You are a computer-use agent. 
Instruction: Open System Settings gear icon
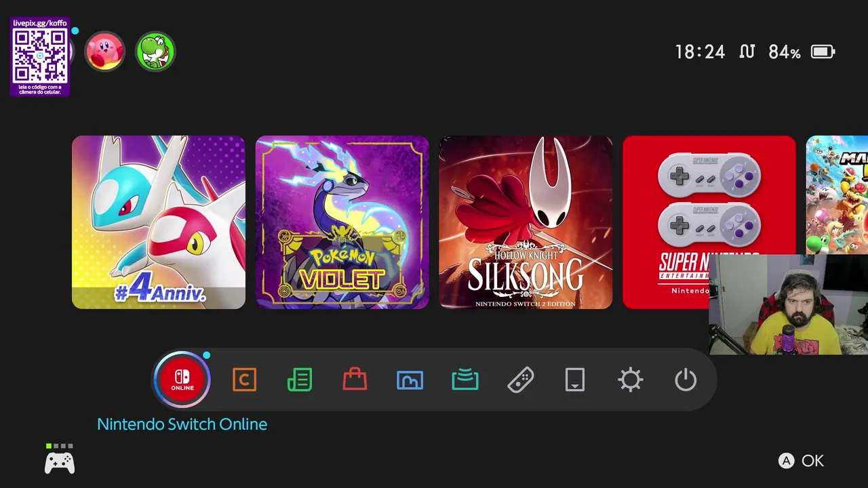631,380
